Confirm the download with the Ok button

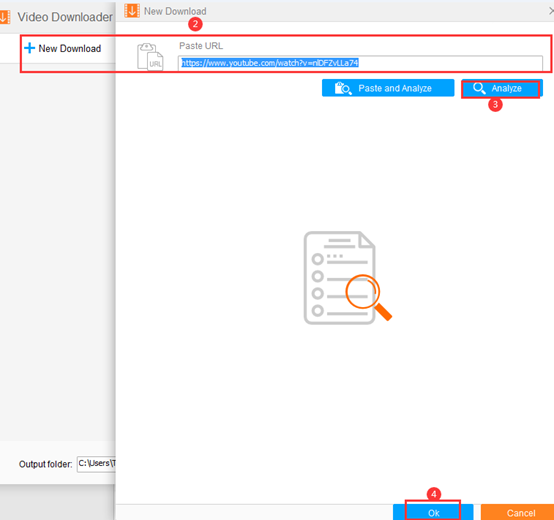pos(433,512)
